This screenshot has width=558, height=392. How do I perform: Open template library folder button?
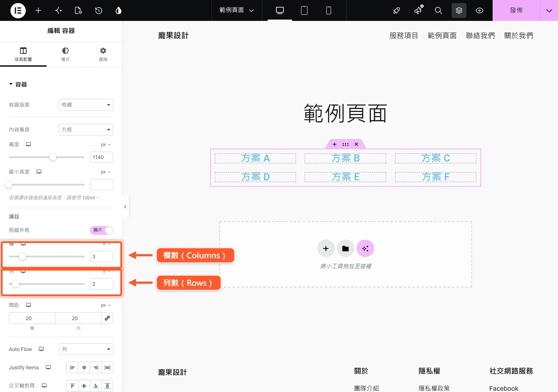tap(345, 248)
